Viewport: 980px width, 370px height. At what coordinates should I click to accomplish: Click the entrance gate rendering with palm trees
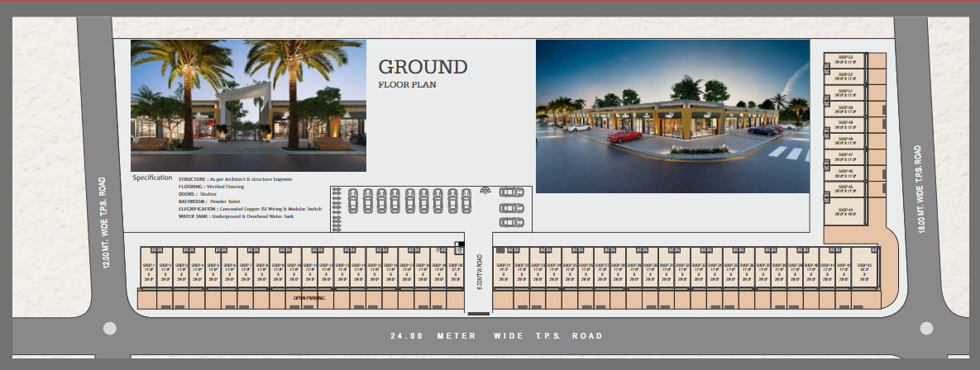coord(248,106)
